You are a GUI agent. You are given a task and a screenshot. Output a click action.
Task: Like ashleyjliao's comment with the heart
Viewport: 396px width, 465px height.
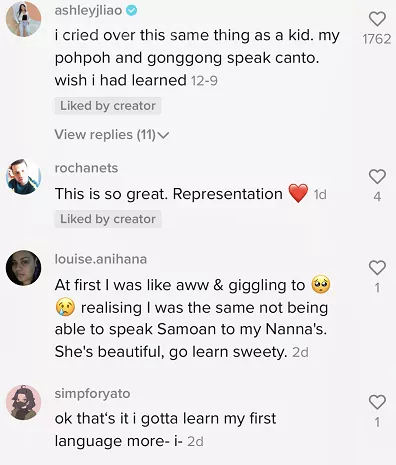coord(377,19)
